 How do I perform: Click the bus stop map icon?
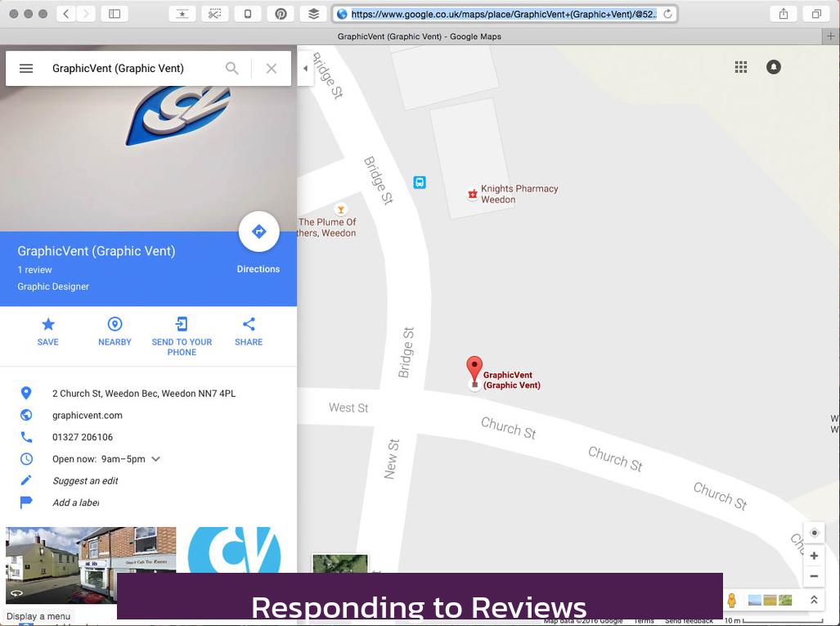coord(420,182)
